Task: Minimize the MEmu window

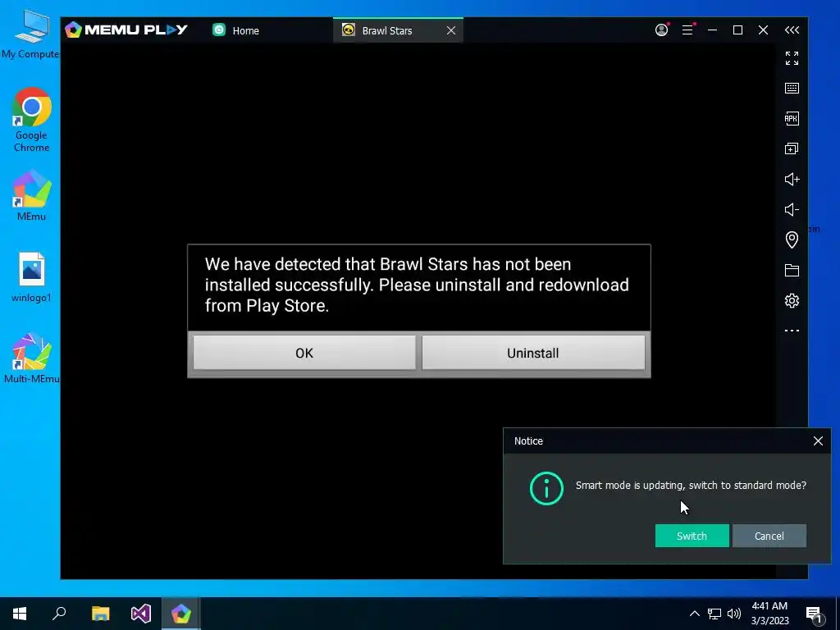Action: tap(712, 30)
